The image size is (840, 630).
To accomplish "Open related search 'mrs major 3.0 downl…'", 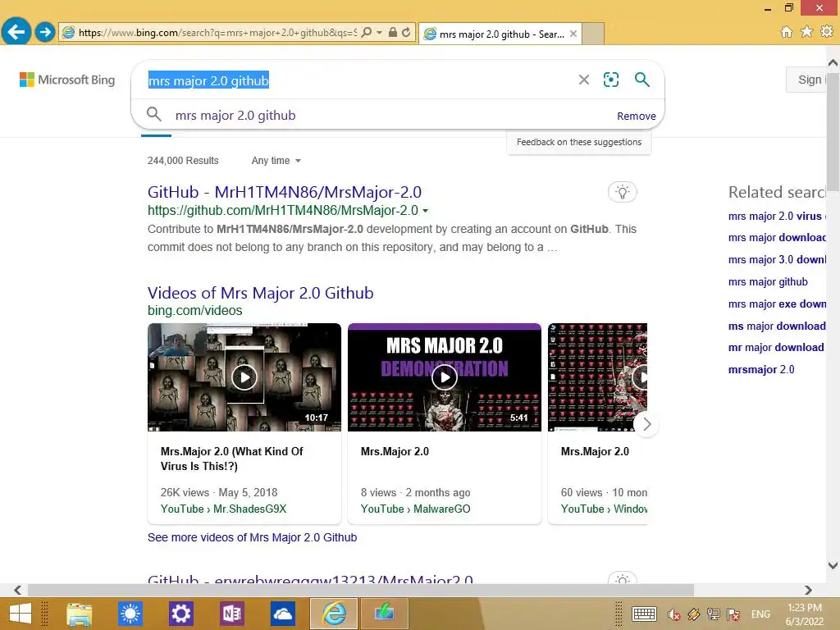I will click(777, 259).
